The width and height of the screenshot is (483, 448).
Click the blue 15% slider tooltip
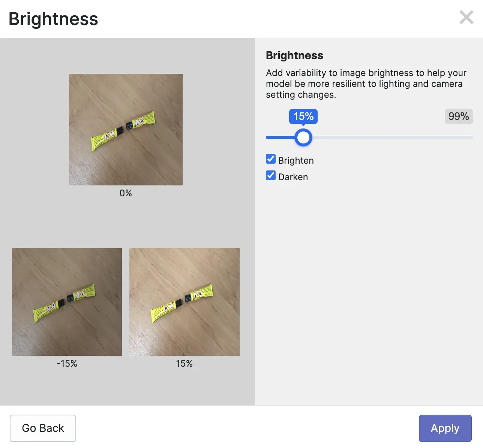pos(303,116)
